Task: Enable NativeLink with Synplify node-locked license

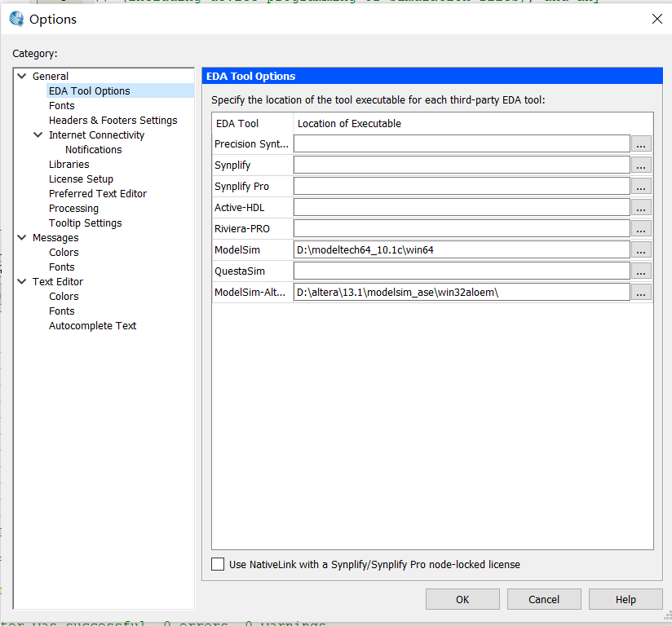Action: pyautogui.click(x=218, y=564)
